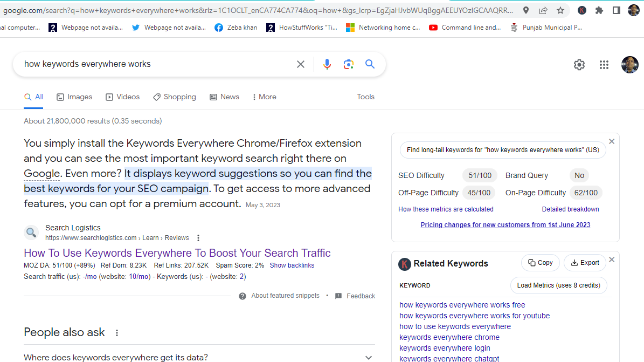Click search traffic -/mo link
The image size is (644, 362).
[89, 276]
